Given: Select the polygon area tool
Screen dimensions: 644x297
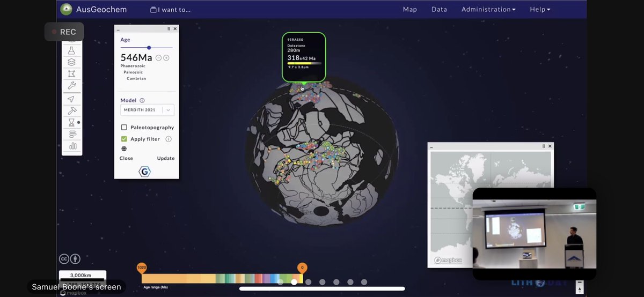Looking at the screenshot, I should pos(72,73).
